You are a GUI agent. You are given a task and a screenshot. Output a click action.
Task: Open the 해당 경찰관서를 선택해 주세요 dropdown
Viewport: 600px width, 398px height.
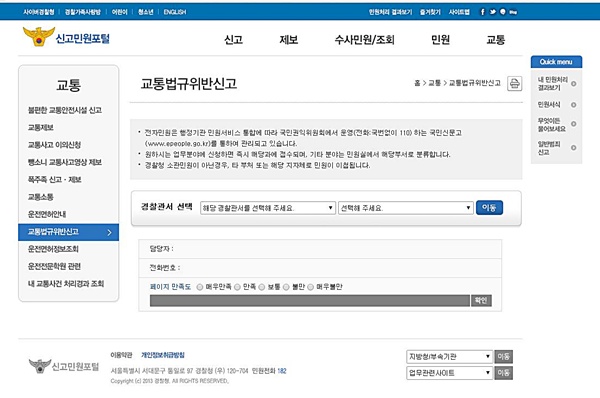tap(268, 208)
